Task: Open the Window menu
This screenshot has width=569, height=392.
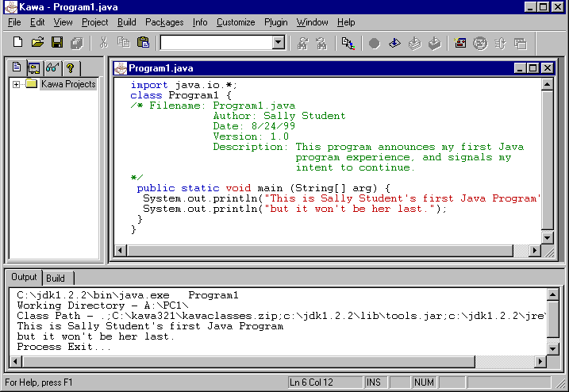Action: [x=313, y=22]
